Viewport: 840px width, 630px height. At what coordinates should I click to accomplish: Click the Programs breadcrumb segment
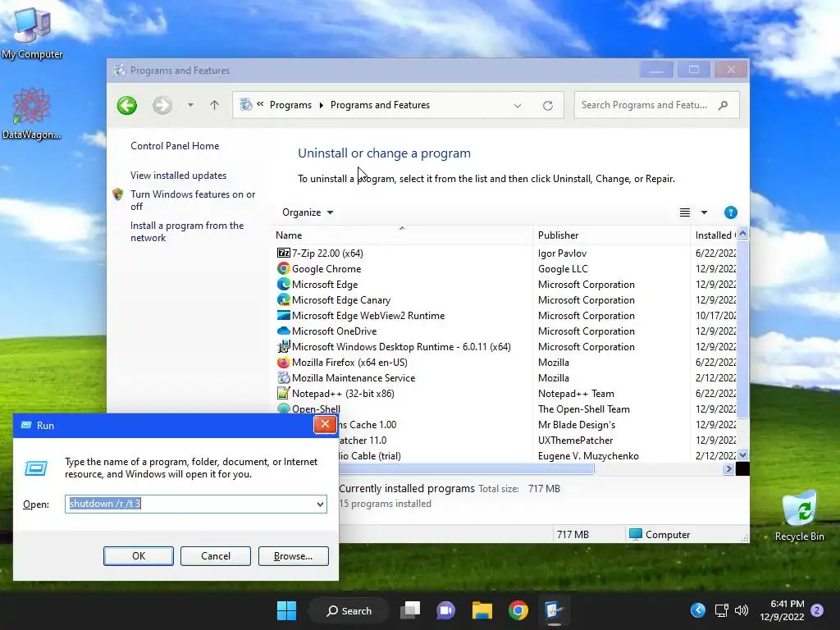(290, 105)
